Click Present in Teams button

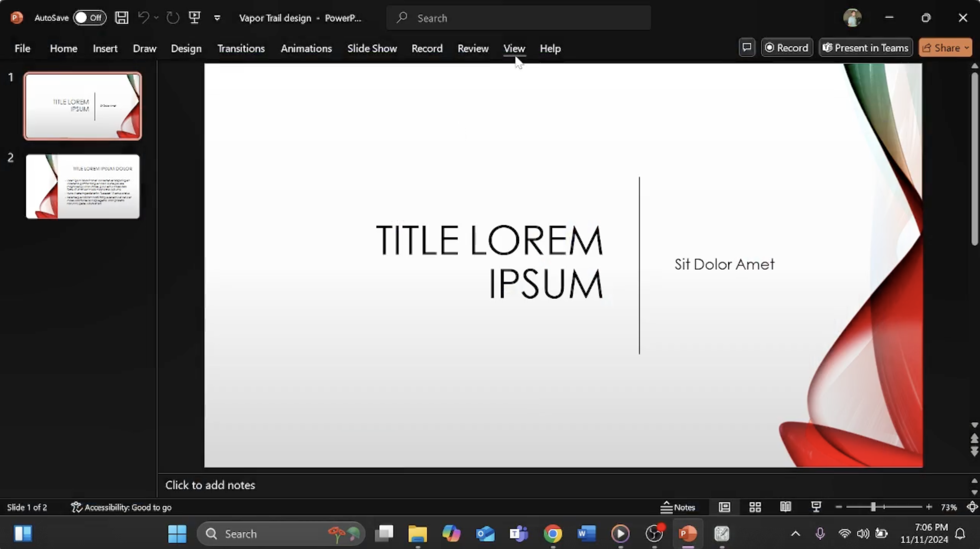(866, 48)
